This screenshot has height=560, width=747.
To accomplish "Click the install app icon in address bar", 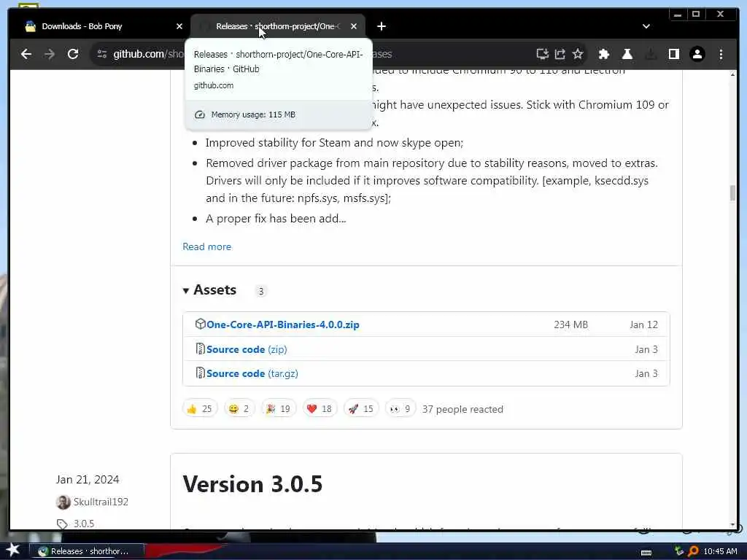I will (542, 54).
